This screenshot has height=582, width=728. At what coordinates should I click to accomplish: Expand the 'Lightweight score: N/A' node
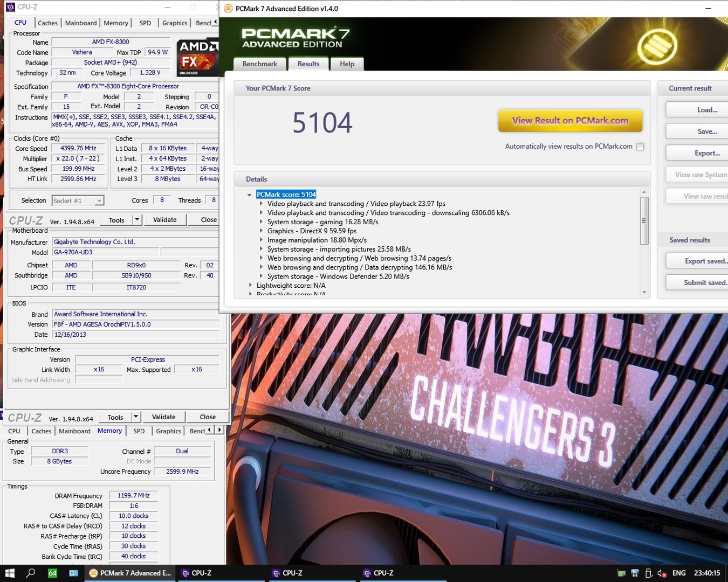pos(250,286)
